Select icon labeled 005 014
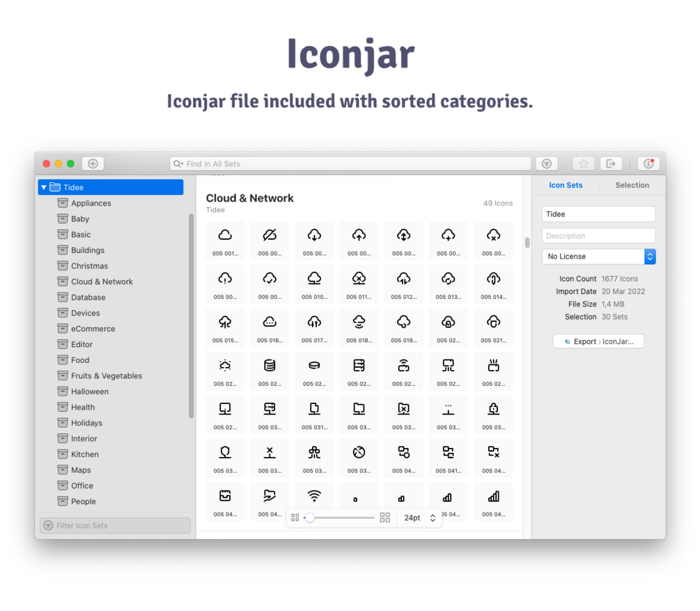Screen dimensions: 700x611 (493, 284)
